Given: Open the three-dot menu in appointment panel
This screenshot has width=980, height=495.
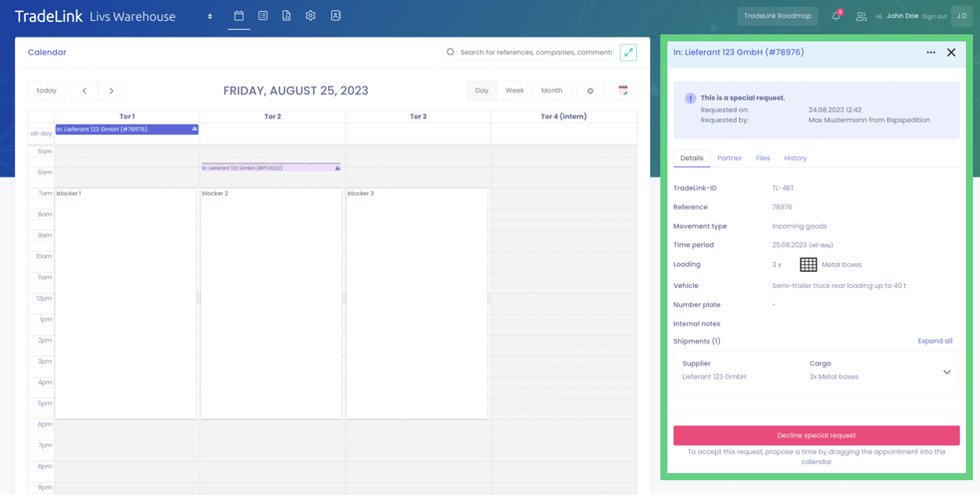Looking at the screenshot, I should [x=931, y=52].
